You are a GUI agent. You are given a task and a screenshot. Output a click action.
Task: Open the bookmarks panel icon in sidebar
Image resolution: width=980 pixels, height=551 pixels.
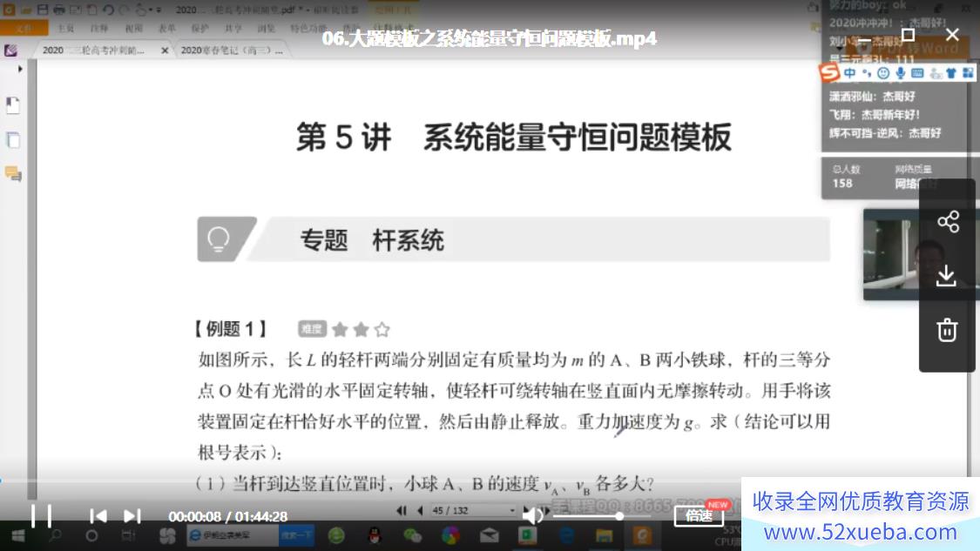(12, 105)
